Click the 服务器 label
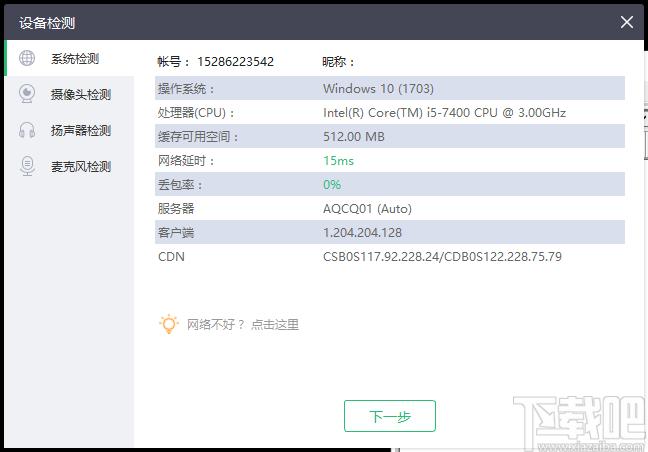 pos(176,209)
